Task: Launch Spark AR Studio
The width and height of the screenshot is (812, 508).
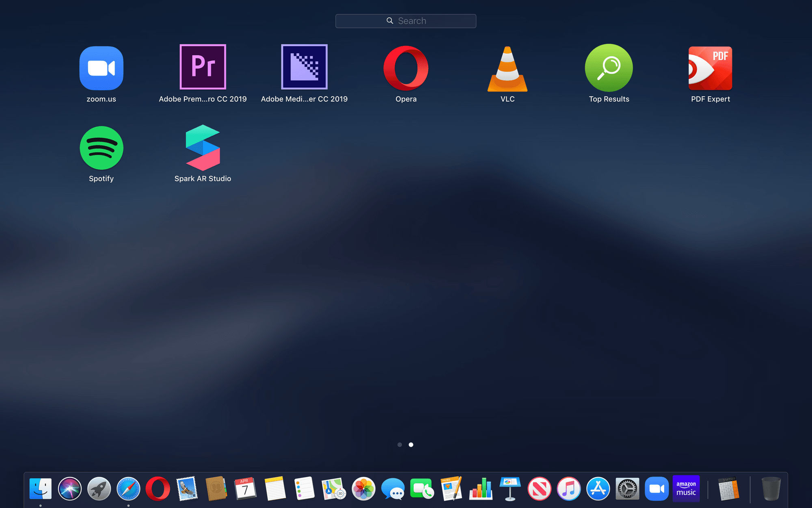Action: (203, 148)
